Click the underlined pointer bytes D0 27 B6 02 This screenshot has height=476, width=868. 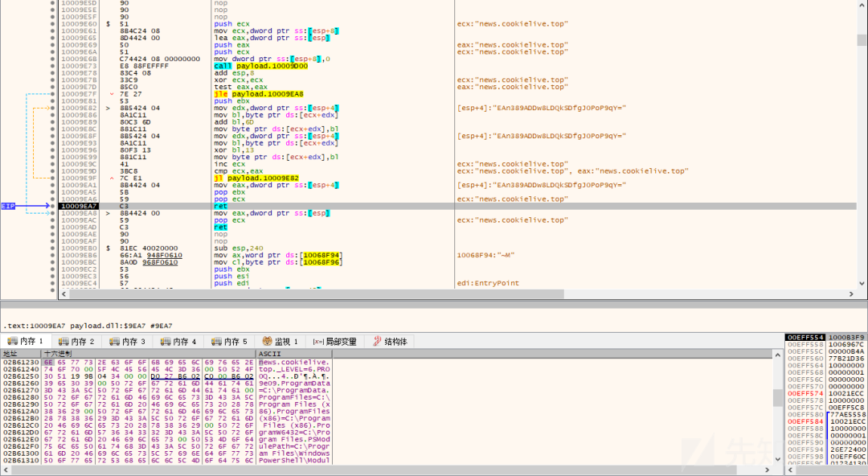tap(175, 376)
